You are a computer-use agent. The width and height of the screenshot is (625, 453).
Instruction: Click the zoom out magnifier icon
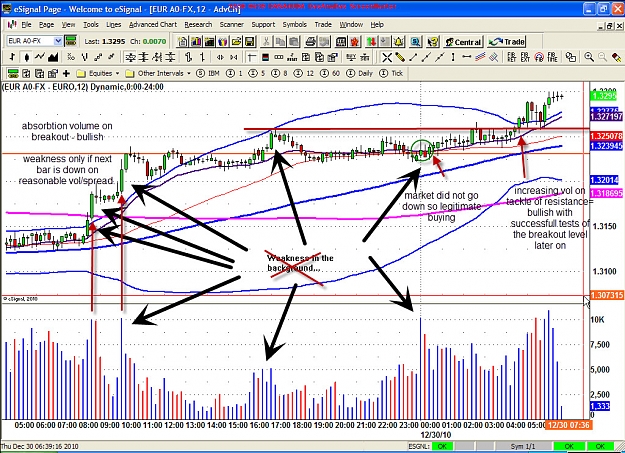coord(602,57)
